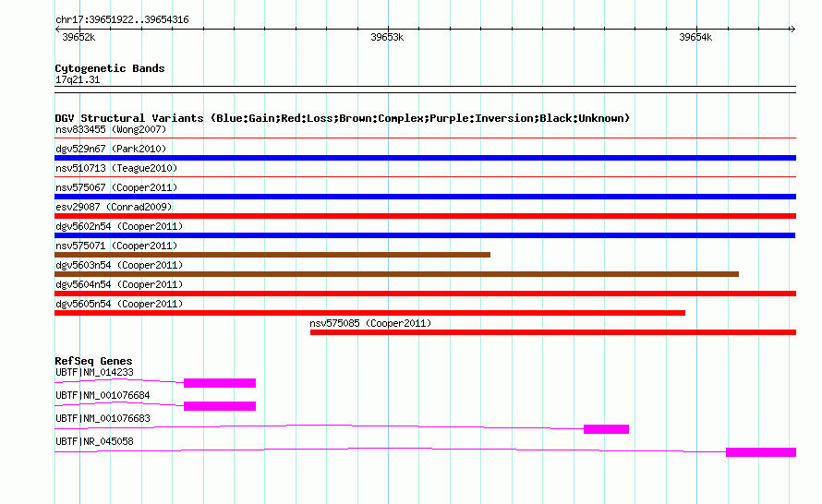Select the magenta exon of UBTF|NR_045058

point(761,452)
